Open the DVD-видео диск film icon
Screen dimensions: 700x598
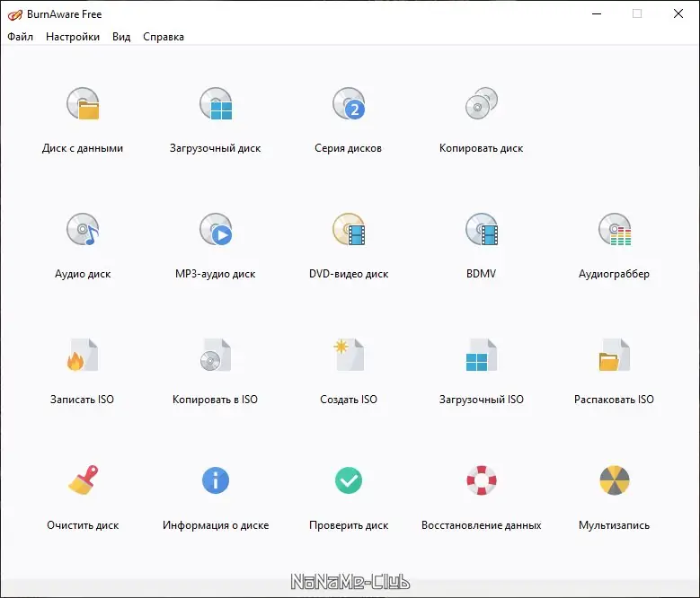(x=349, y=229)
